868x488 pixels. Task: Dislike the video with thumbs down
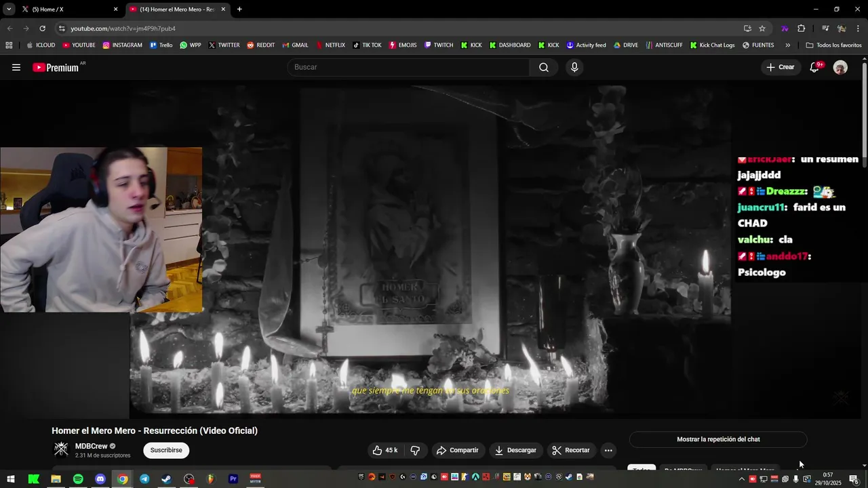coord(416,450)
